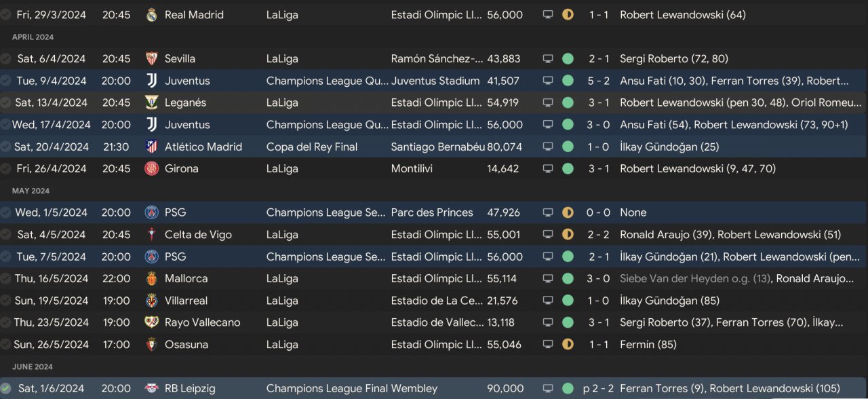Image resolution: width=868 pixels, height=399 pixels.
Task: Select the 1/5/2024 PSG fixture date
Action: pyautogui.click(x=52, y=212)
